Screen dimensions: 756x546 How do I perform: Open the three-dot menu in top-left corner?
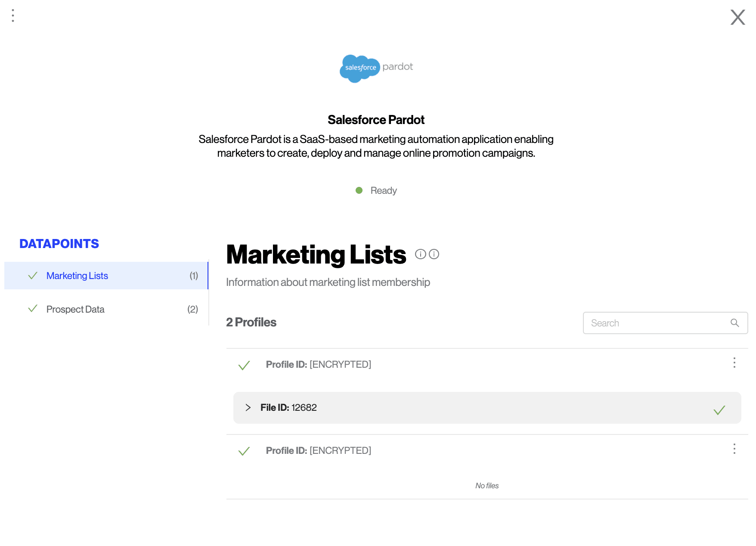pos(13,16)
